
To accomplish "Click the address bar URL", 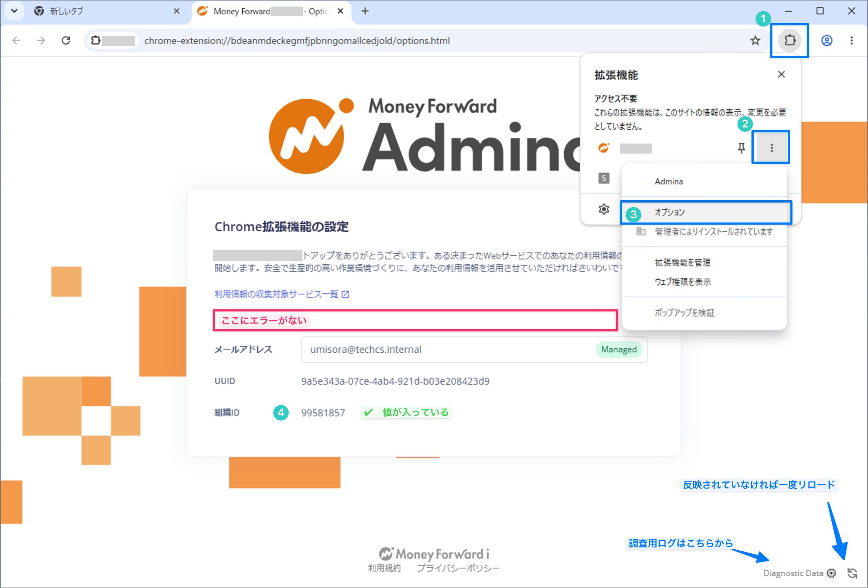I will point(297,41).
